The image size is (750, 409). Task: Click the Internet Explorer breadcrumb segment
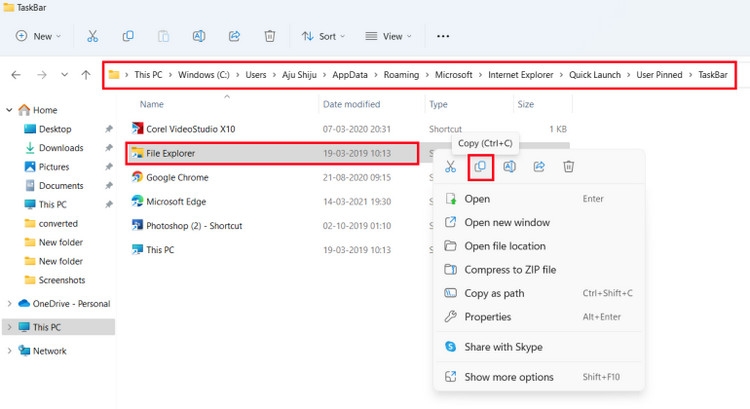[x=520, y=75]
